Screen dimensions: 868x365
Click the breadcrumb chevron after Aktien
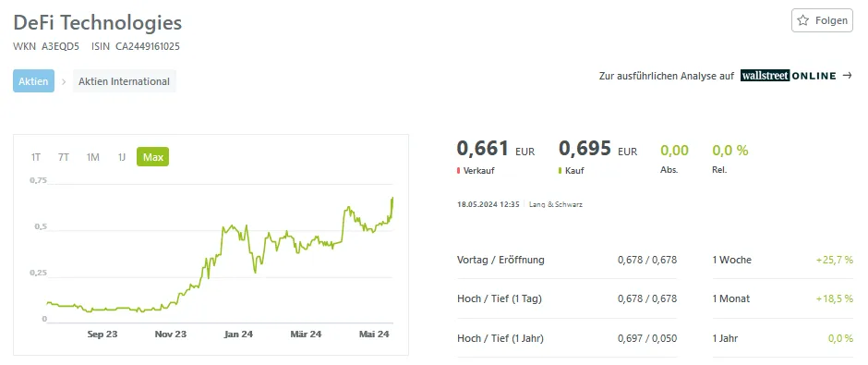pos(64,81)
